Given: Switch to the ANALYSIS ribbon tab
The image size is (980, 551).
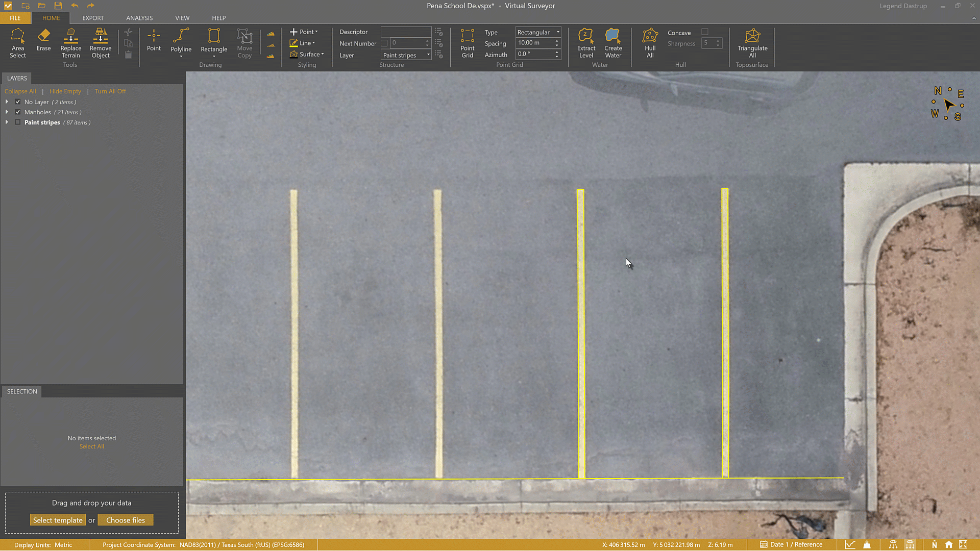Looking at the screenshot, I should point(139,18).
